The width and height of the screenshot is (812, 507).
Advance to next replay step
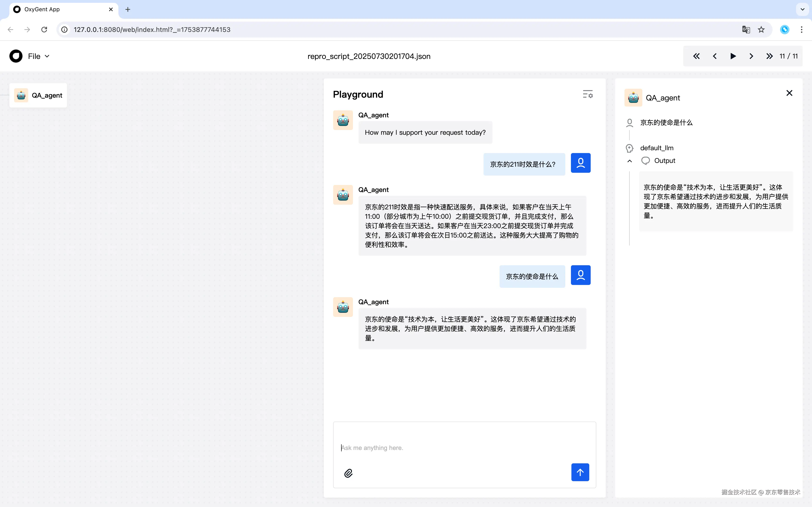click(751, 56)
